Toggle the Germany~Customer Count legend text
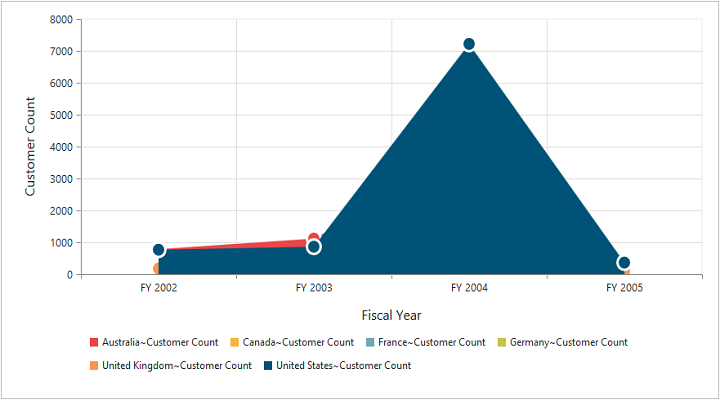Viewport: 720px width, 400px height. [568, 342]
